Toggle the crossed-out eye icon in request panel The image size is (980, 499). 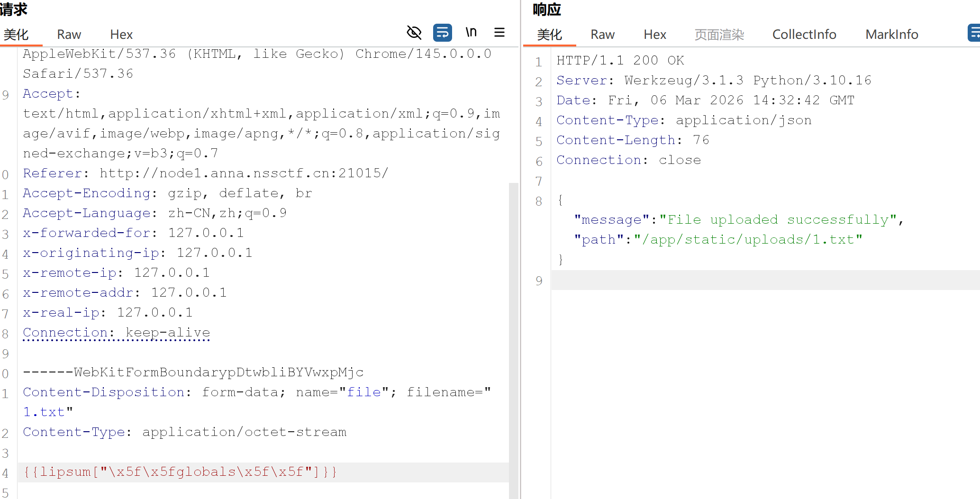tap(414, 33)
